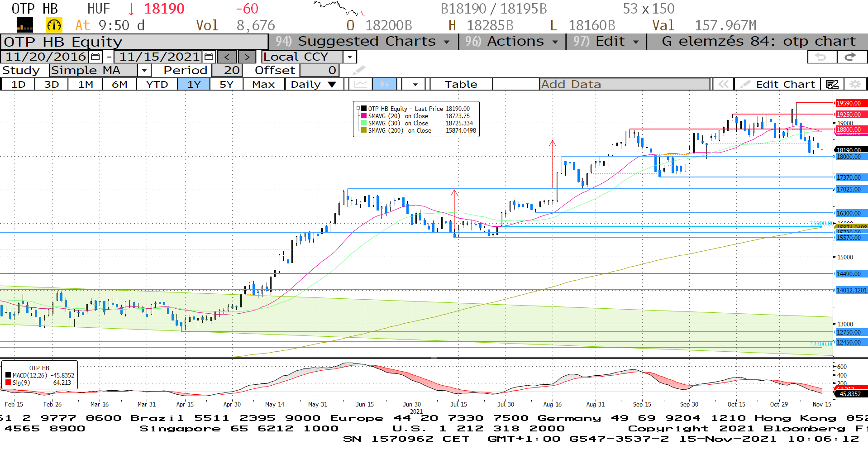Go to the previous date range

point(227,57)
